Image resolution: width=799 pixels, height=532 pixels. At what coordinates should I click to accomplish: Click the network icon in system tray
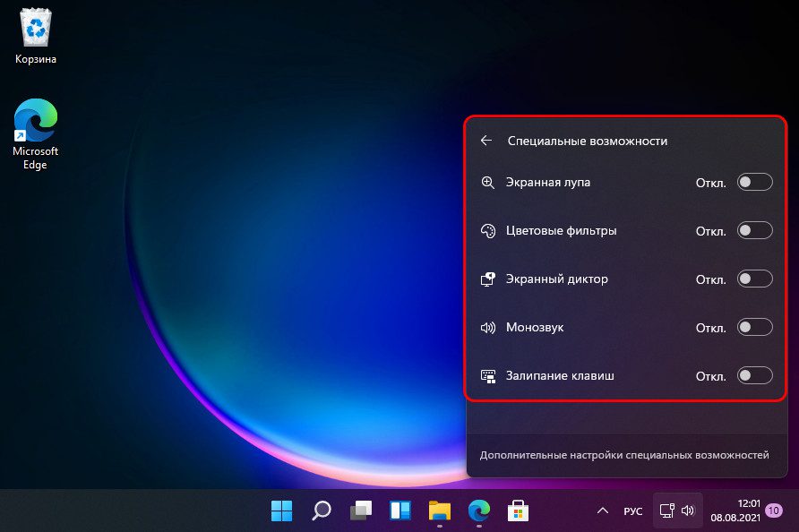pos(667,511)
